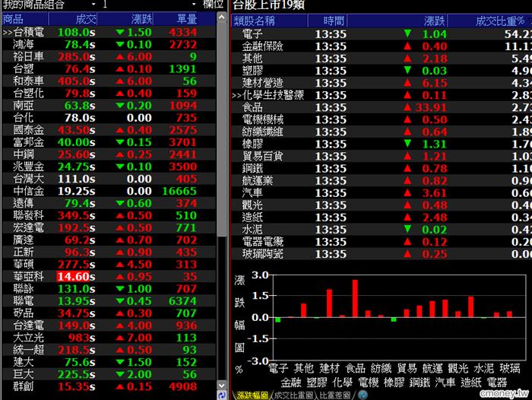The image size is (532, 400).
Task: Switch to the 比重差圖 tab
Action: click(x=334, y=395)
